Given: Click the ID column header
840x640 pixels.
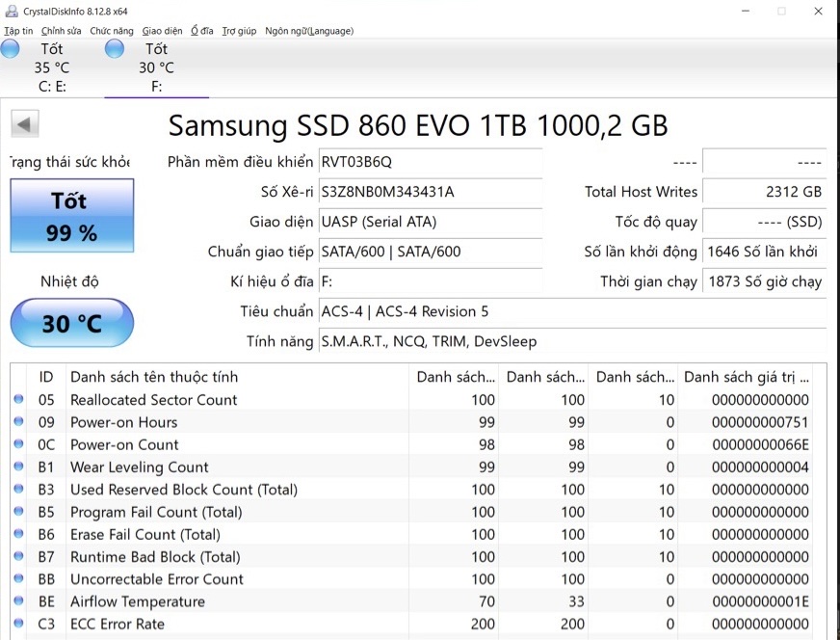Looking at the screenshot, I should tap(46, 377).
